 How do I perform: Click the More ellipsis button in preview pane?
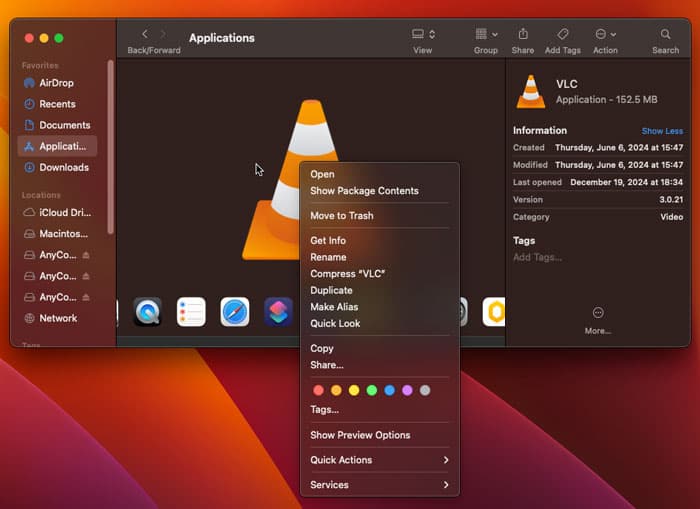[x=598, y=313]
